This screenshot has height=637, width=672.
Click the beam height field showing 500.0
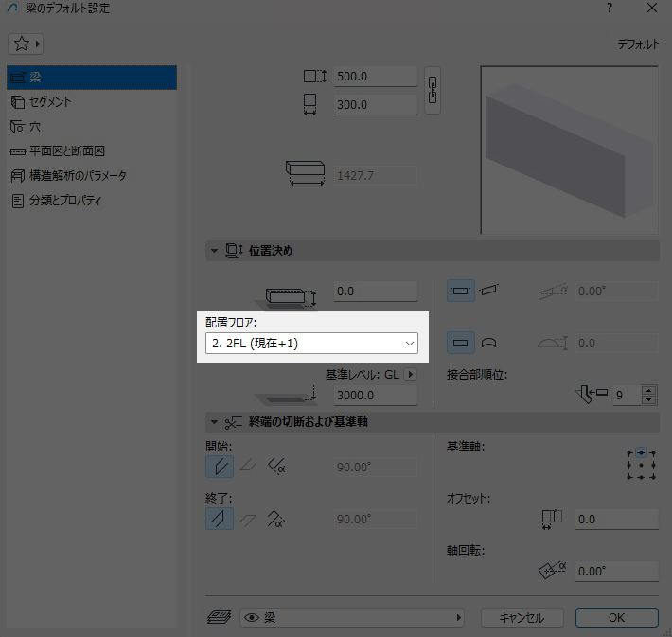pyautogui.click(x=375, y=78)
